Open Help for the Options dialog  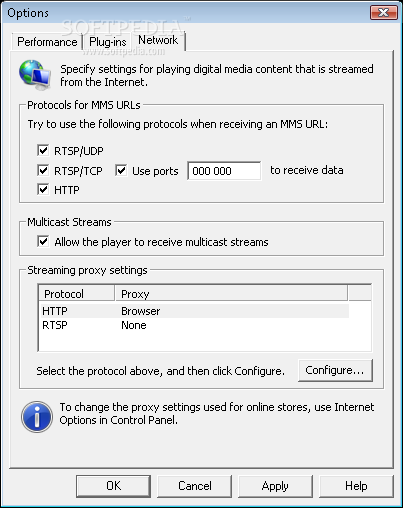[x=356, y=486]
